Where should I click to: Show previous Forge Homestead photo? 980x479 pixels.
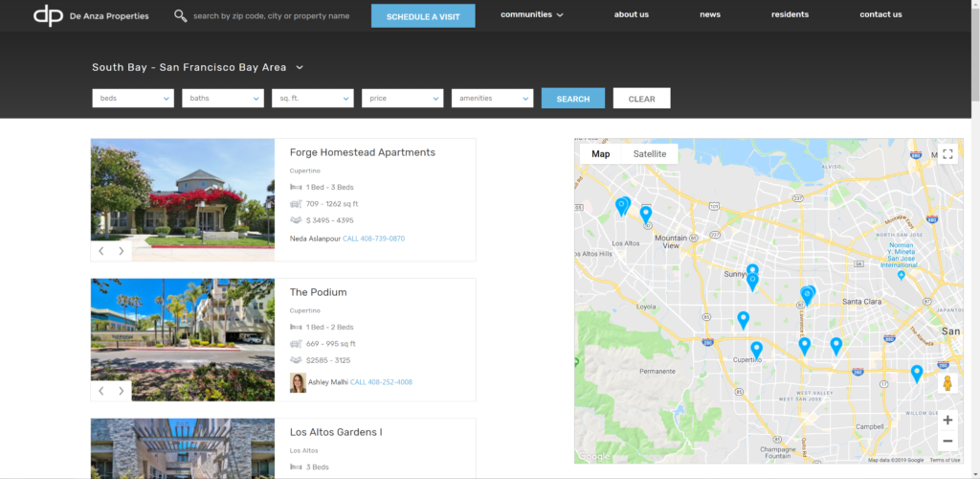[101, 251]
